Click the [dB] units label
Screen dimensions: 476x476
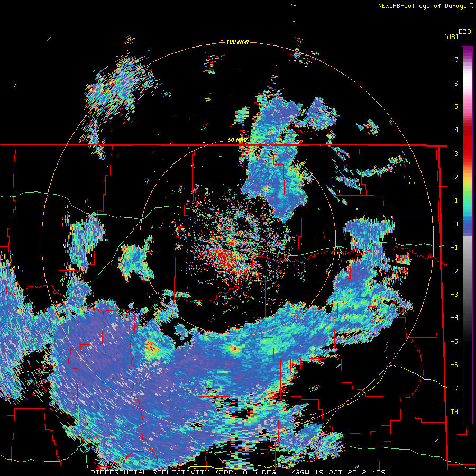pos(452,36)
